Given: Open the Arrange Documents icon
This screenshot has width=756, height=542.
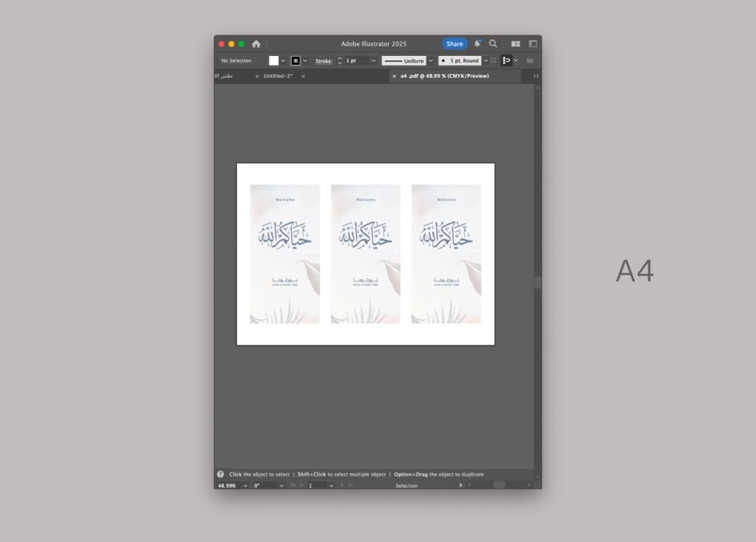Looking at the screenshot, I should tap(516, 44).
